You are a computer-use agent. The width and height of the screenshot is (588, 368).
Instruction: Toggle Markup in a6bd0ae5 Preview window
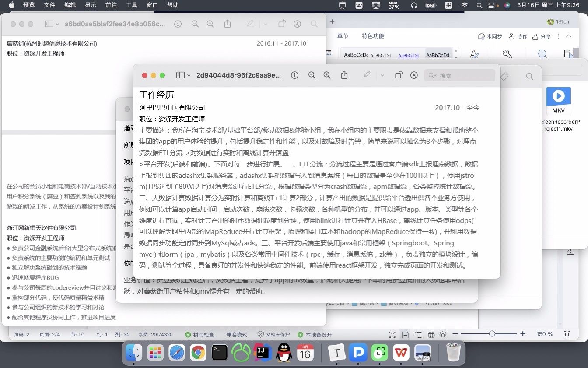[x=297, y=24]
